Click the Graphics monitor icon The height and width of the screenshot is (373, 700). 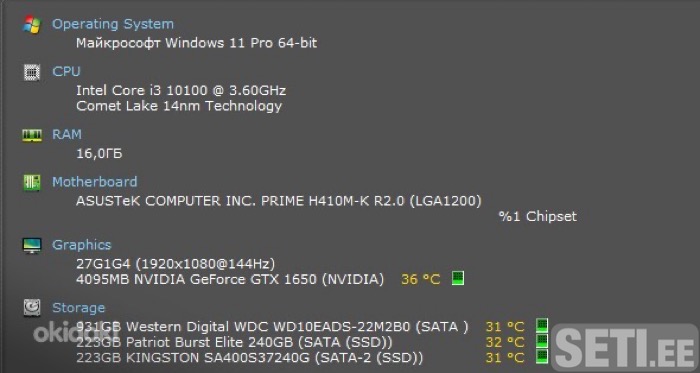(32, 245)
